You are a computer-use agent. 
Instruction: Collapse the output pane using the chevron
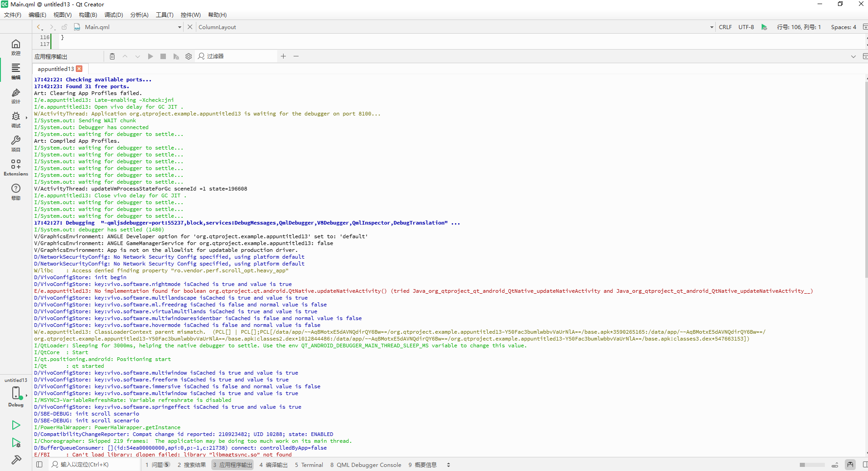853,56
